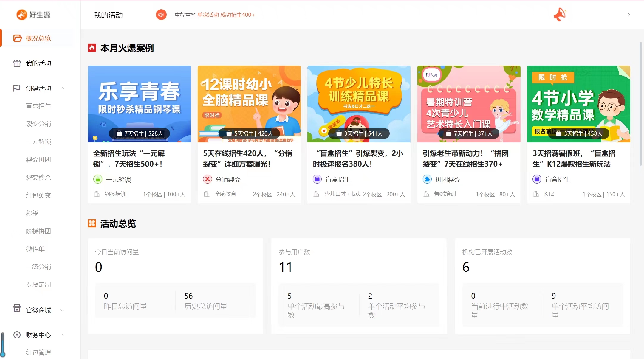Select 盲盒招生 under 创建活动
Image resolution: width=644 pixels, height=359 pixels.
[x=38, y=106]
